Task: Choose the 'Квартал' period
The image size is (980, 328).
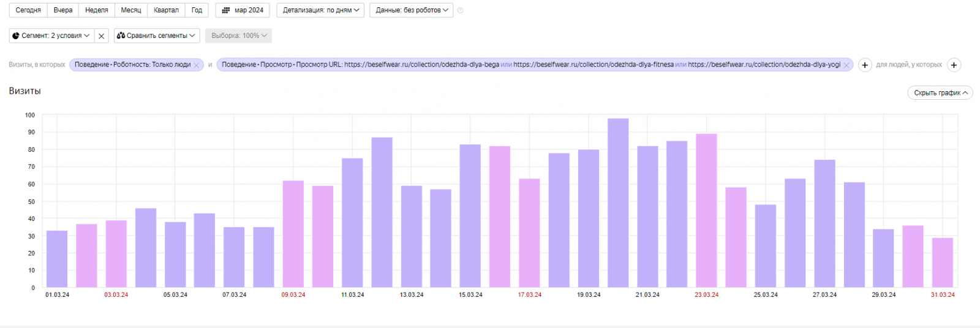Action: pos(166,10)
